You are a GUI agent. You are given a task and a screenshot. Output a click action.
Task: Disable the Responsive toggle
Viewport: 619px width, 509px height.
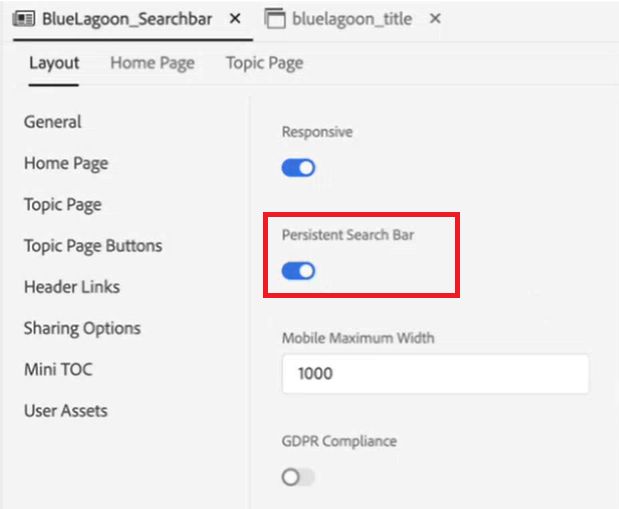pos(298,168)
